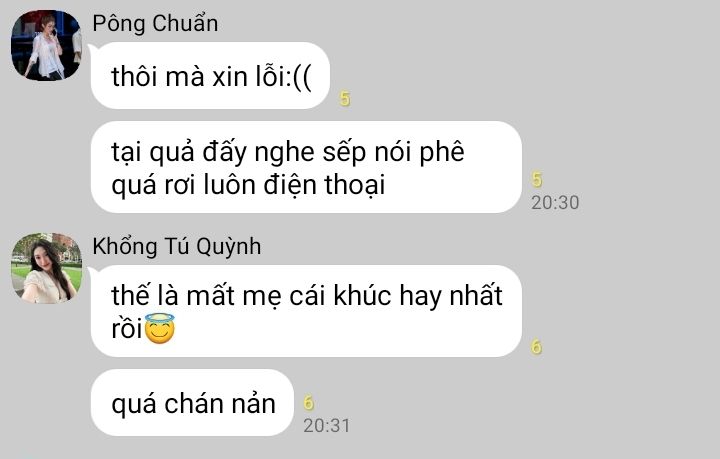Tap read count 5 beside 'thôi mà xin lỗi'
This screenshot has width=720, height=459.
pos(345,99)
